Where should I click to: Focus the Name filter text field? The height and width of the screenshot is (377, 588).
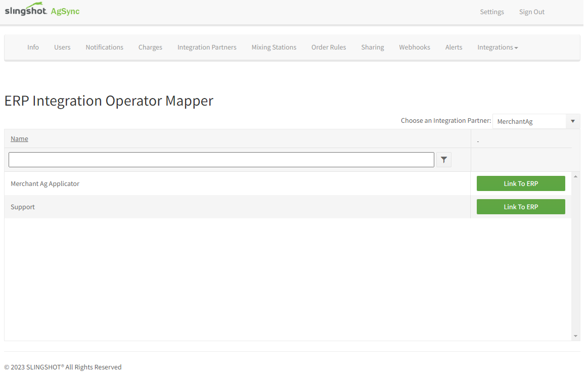click(x=221, y=160)
